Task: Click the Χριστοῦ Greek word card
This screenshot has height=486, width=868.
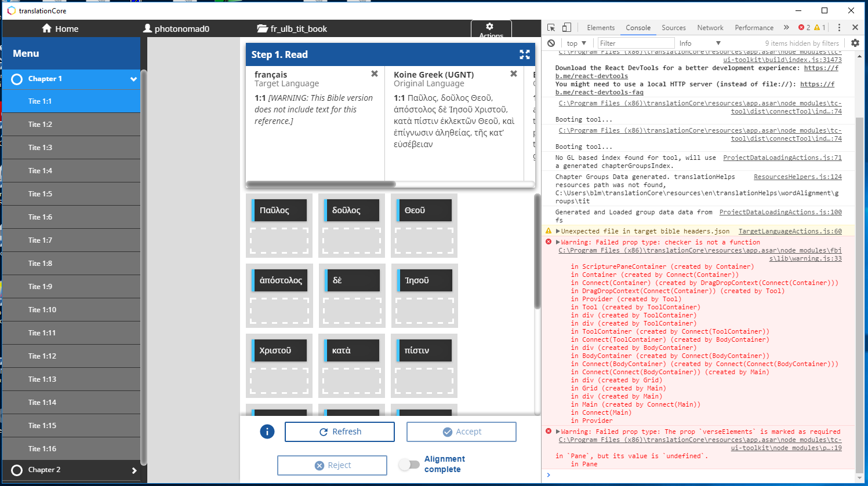Action: (279, 350)
